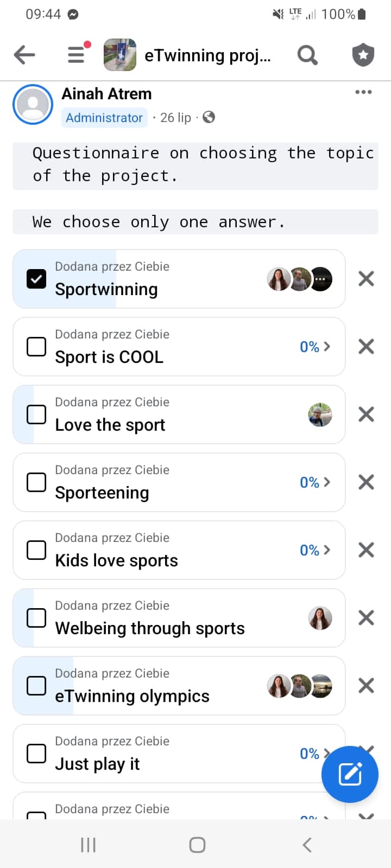Uncheck the Sportwinning checkbox
The height and width of the screenshot is (868, 391).
36,279
